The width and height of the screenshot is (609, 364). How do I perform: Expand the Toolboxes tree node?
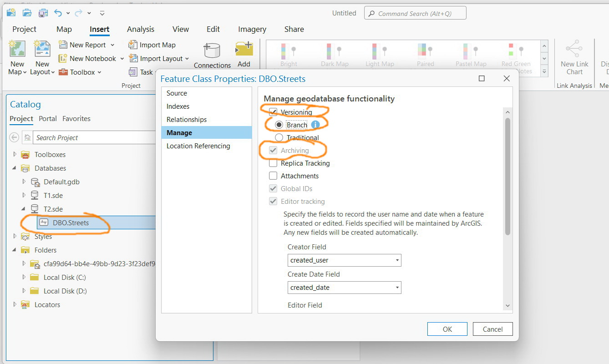[15, 154]
